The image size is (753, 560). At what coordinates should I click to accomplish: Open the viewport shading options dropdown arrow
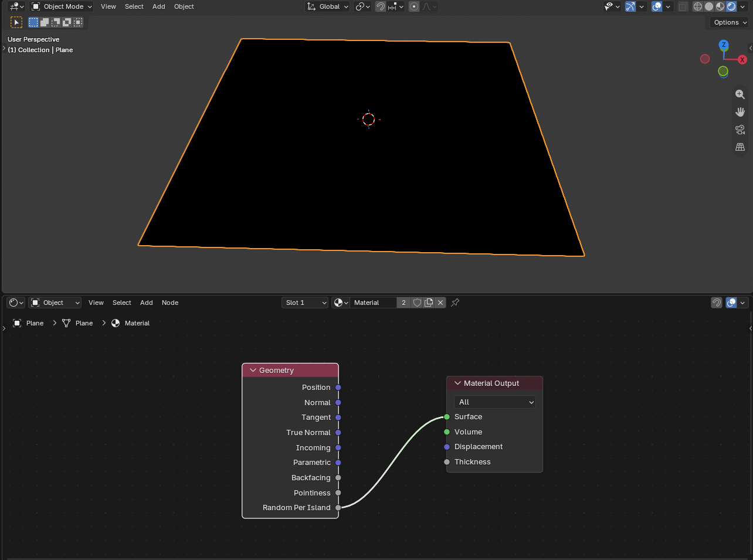click(743, 6)
